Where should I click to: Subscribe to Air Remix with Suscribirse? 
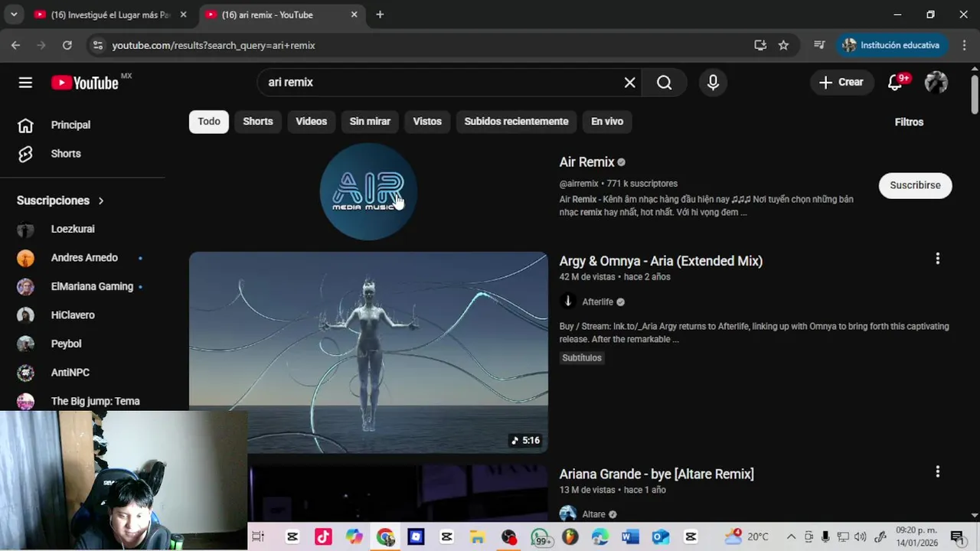(915, 185)
